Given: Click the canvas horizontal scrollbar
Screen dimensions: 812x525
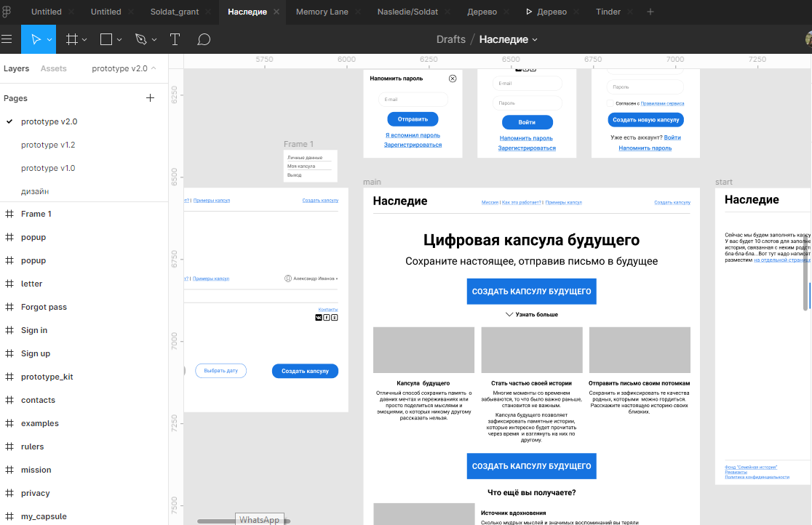Looking at the screenshot, I should 244,521.
